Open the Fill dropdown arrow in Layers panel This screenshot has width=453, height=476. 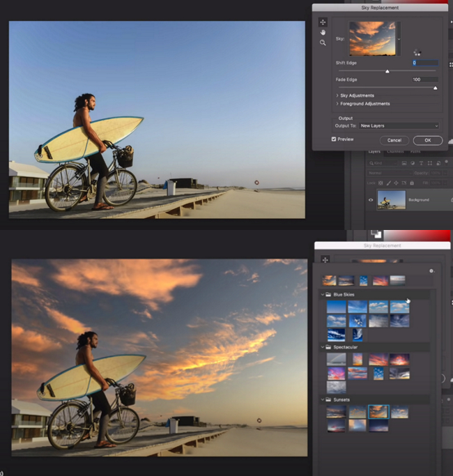click(x=445, y=183)
